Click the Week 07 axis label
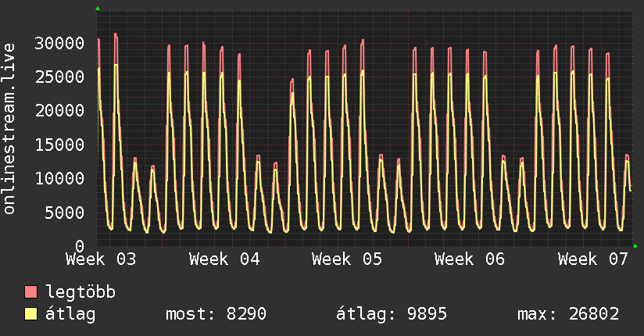644x336 pixels. (593, 259)
